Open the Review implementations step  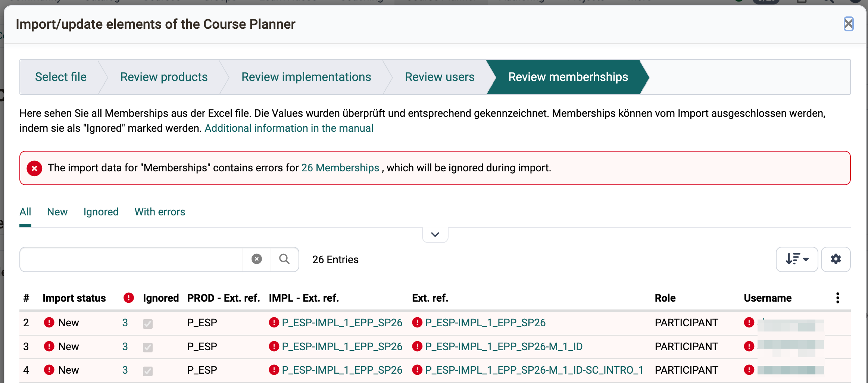[x=306, y=77]
